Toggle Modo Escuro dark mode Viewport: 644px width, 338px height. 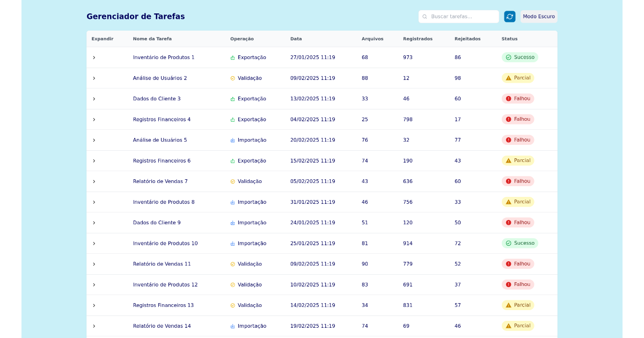[x=538, y=17]
